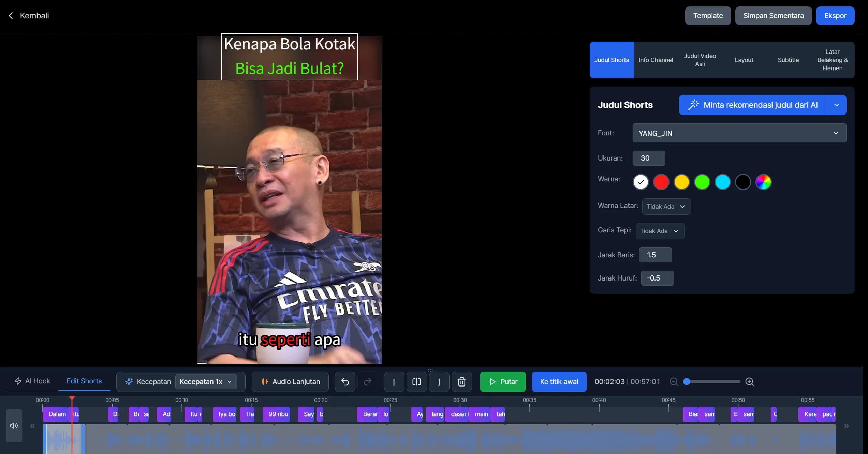Open the YANG_JIN font dropdown
The image size is (868, 454).
[739, 133]
